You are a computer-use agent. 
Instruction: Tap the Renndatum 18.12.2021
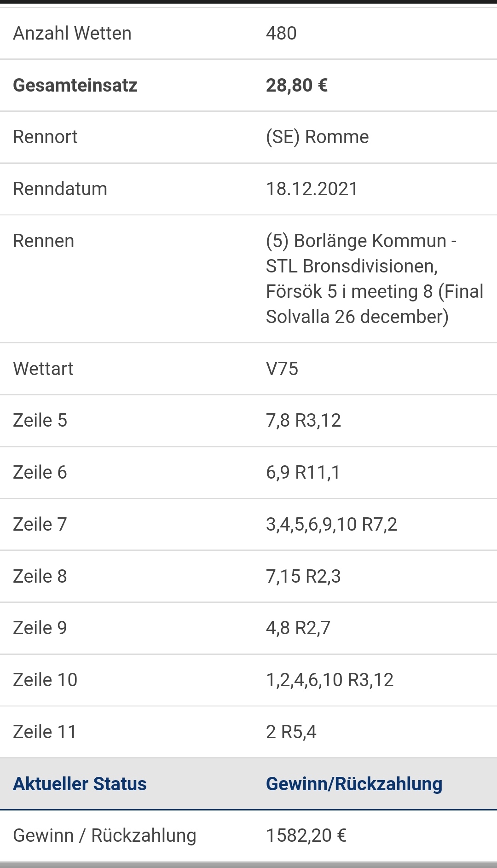[312, 189]
